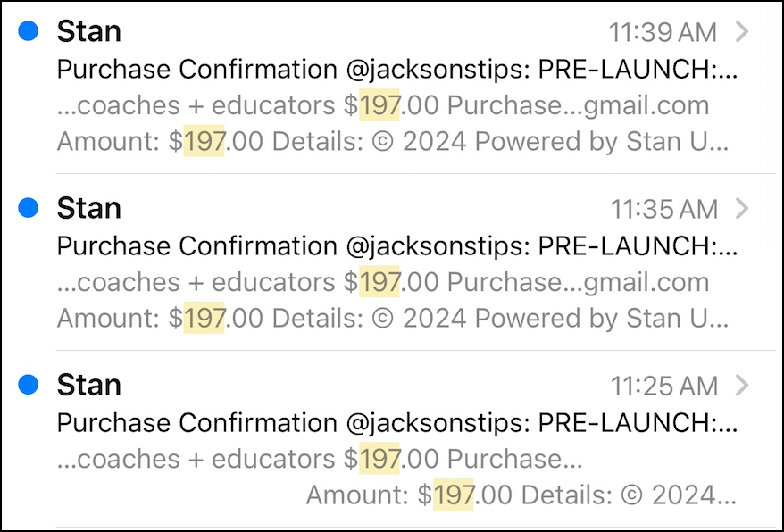
Task: Click the "coaches + educators" preview in the 11:39 AM email
Action: tap(205, 105)
